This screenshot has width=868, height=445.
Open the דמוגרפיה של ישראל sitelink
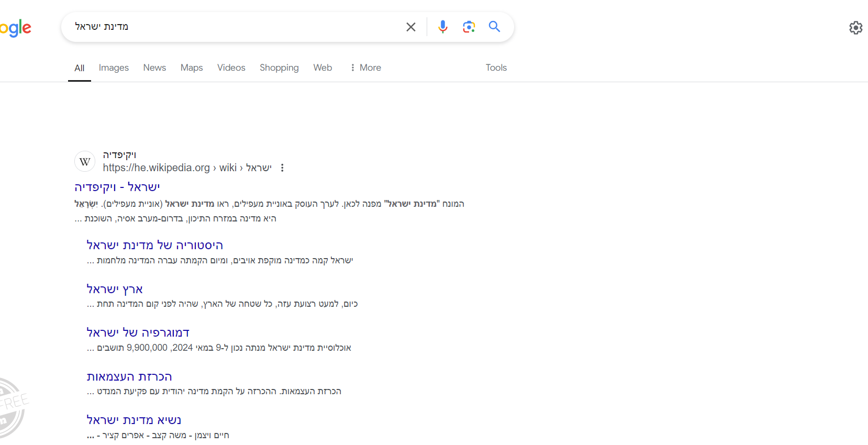click(x=138, y=332)
